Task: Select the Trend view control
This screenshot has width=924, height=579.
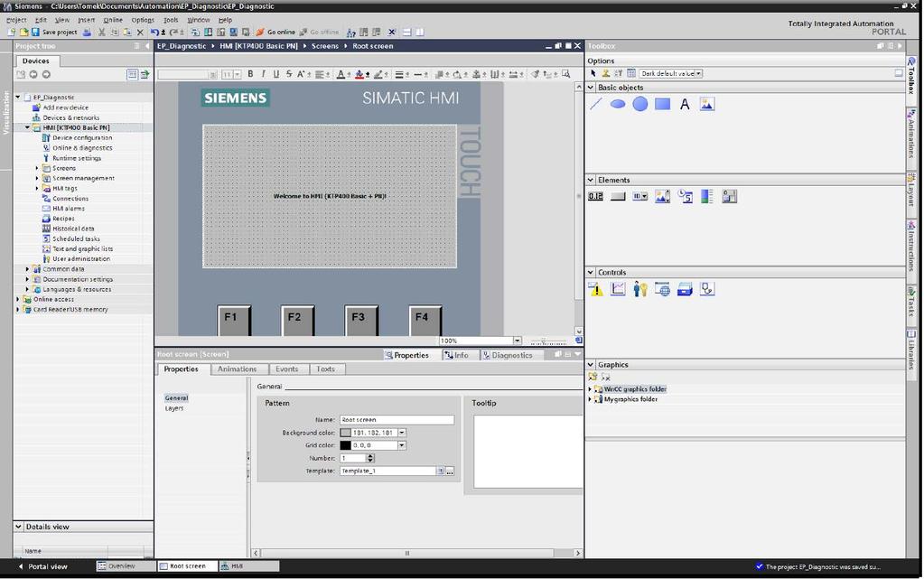Action: point(618,289)
